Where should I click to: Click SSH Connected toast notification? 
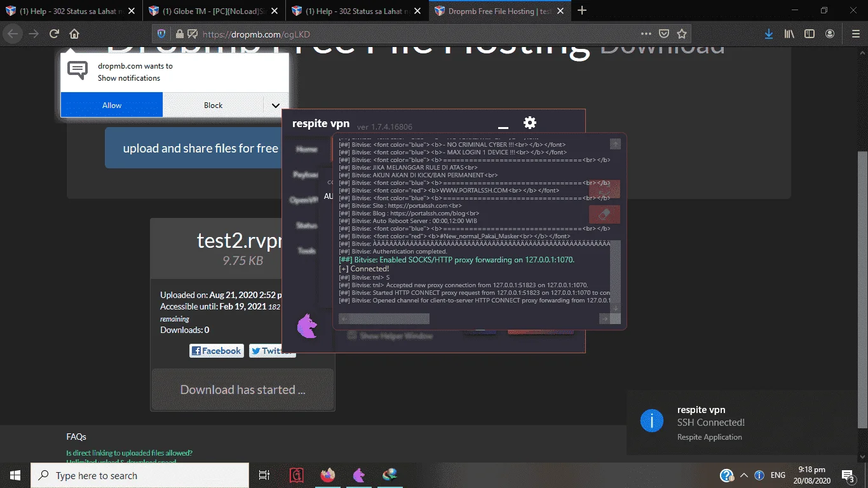pyautogui.click(x=747, y=423)
